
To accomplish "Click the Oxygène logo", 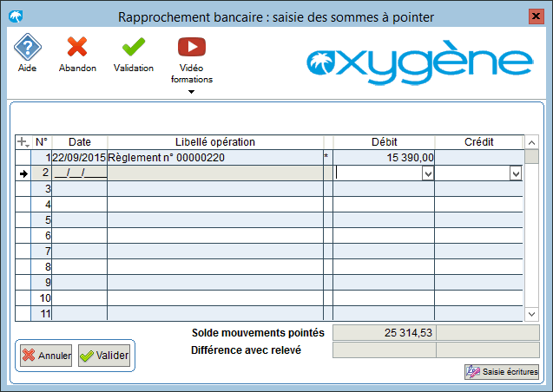I will click(419, 62).
